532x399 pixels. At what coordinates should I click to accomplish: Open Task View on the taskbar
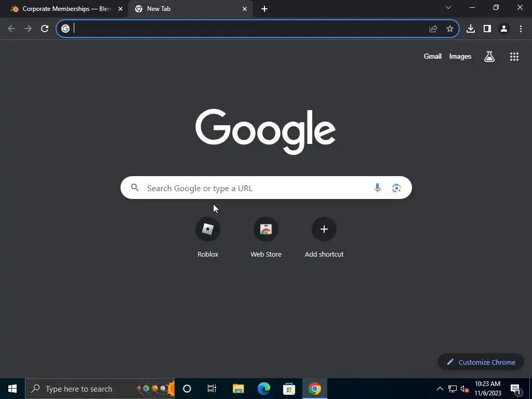coord(212,389)
